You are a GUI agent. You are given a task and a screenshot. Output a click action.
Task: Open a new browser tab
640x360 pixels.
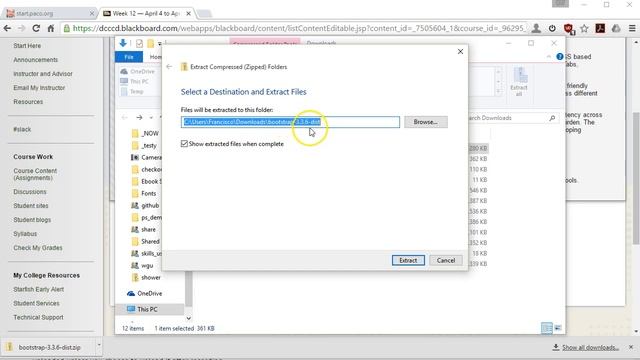pyautogui.click(x=204, y=14)
